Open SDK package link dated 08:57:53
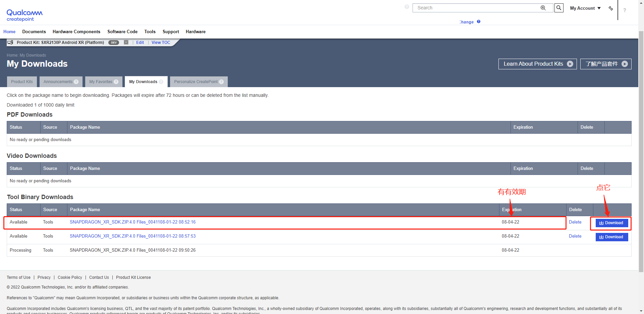This screenshot has height=314, width=644. [132, 236]
